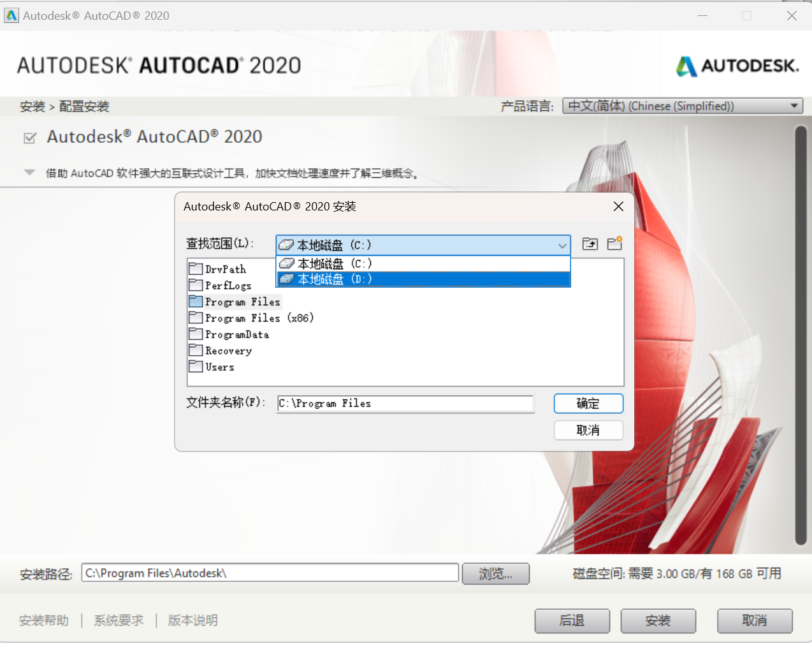Expand the AutoCAD product description triangle

click(x=29, y=172)
